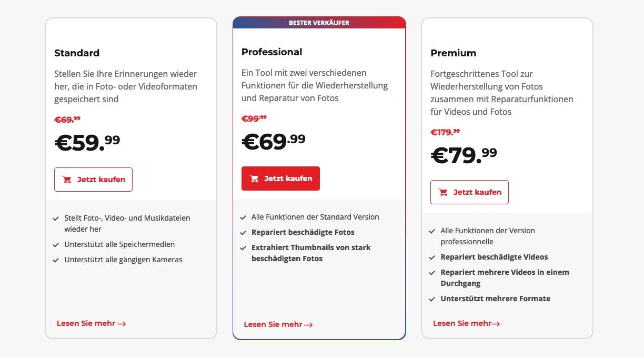Image resolution: width=644 pixels, height=357 pixels.
Task: Click the Premium €79.99 price
Action: [x=464, y=155]
